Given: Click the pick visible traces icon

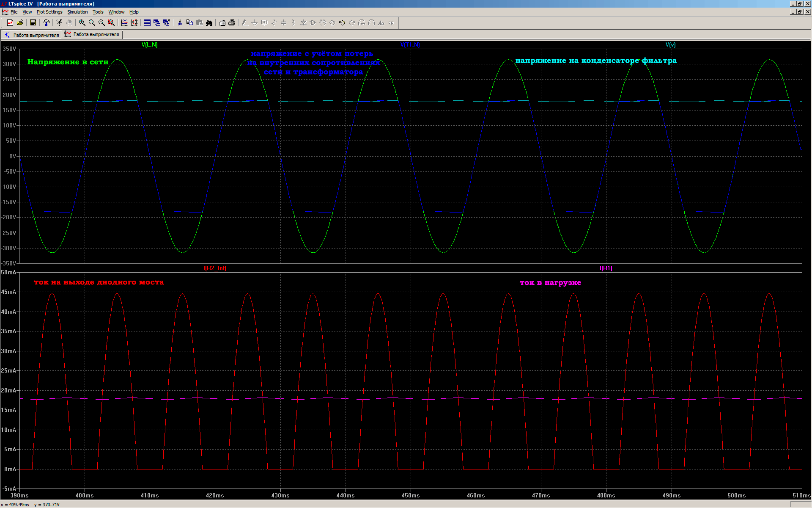Looking at the screenshot, I should tap(124, 23).
